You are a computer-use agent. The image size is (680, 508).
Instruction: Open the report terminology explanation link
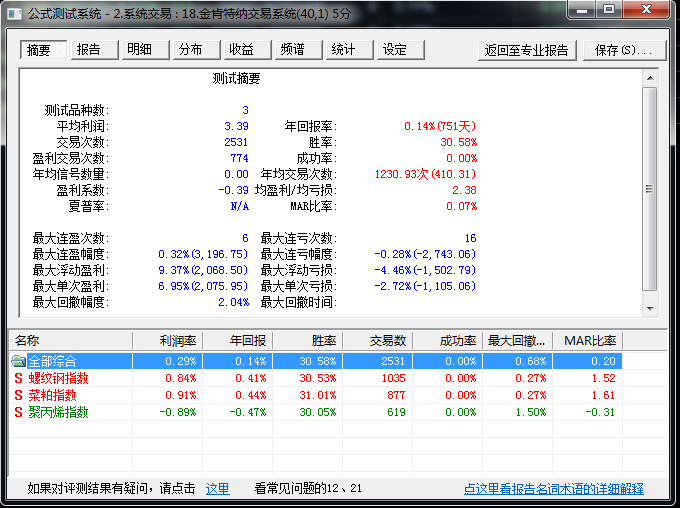click(x=553, y=489)
